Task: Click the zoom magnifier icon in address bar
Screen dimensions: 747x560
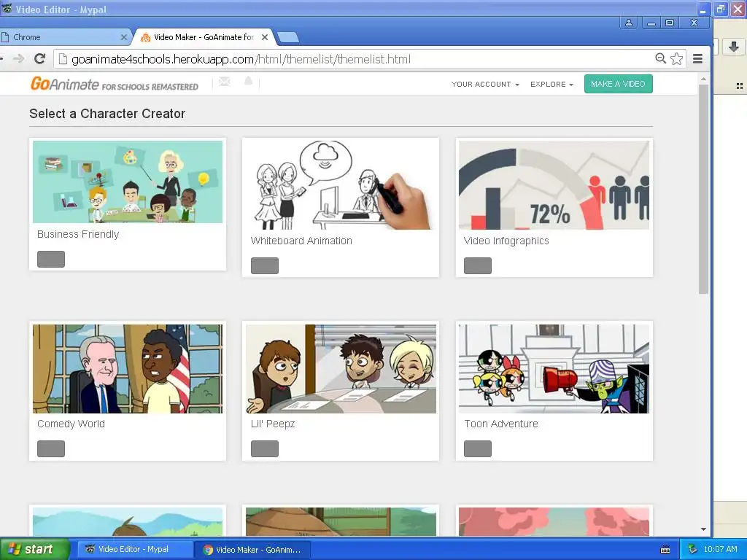Action: tap(660, 58)
